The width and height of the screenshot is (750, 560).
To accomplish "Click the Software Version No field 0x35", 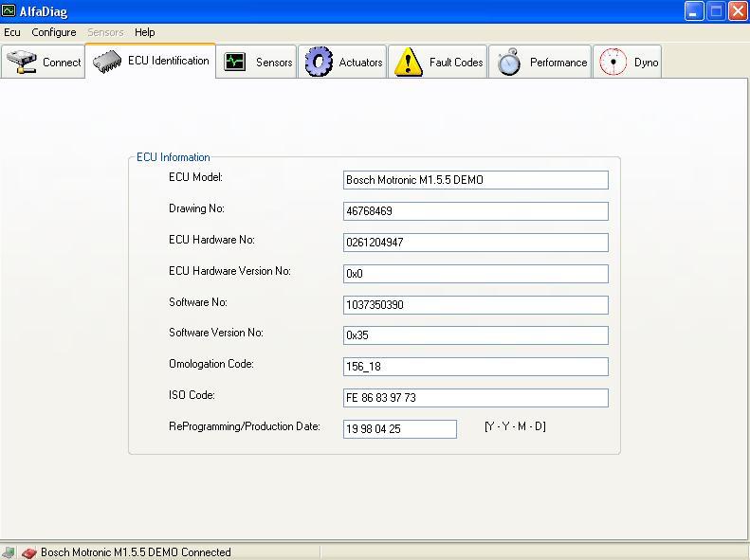I will 475,335.
